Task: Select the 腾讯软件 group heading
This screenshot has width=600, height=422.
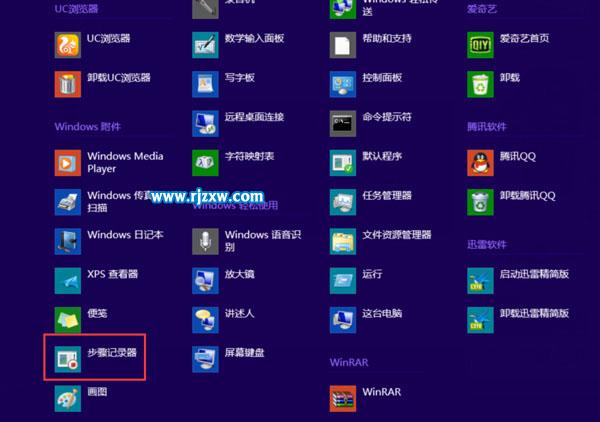Action: click(x=487, y=127)
